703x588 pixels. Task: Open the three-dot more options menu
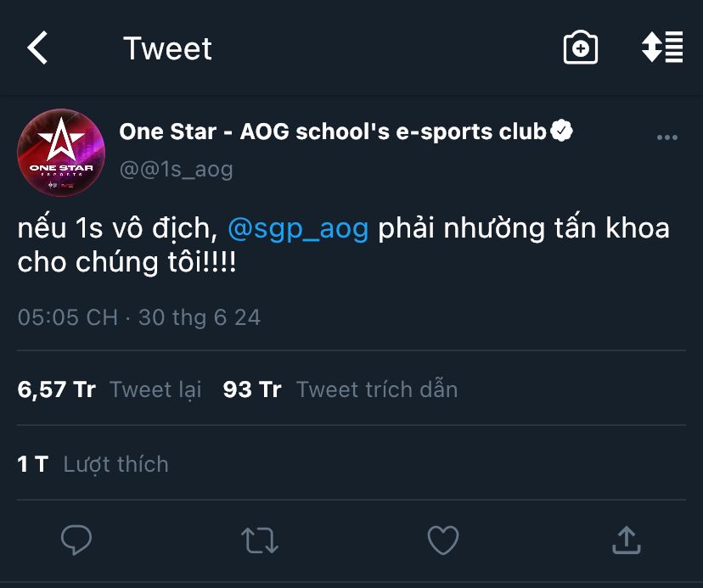coord(666,137)
